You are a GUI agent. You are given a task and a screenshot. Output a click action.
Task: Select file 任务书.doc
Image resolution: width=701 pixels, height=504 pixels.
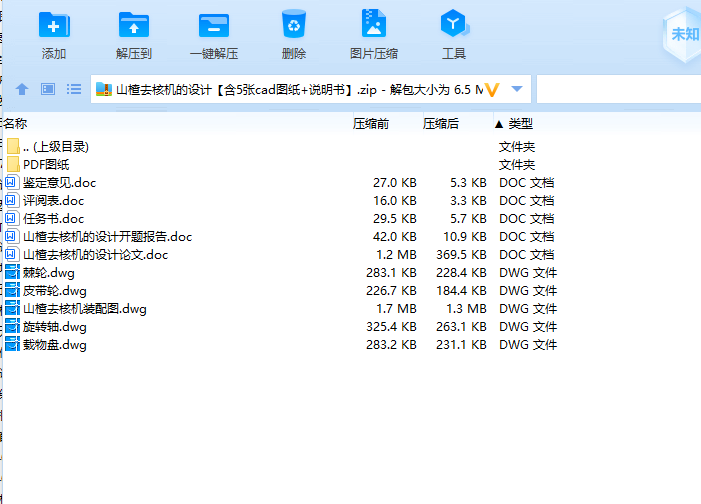pos(54,218)
